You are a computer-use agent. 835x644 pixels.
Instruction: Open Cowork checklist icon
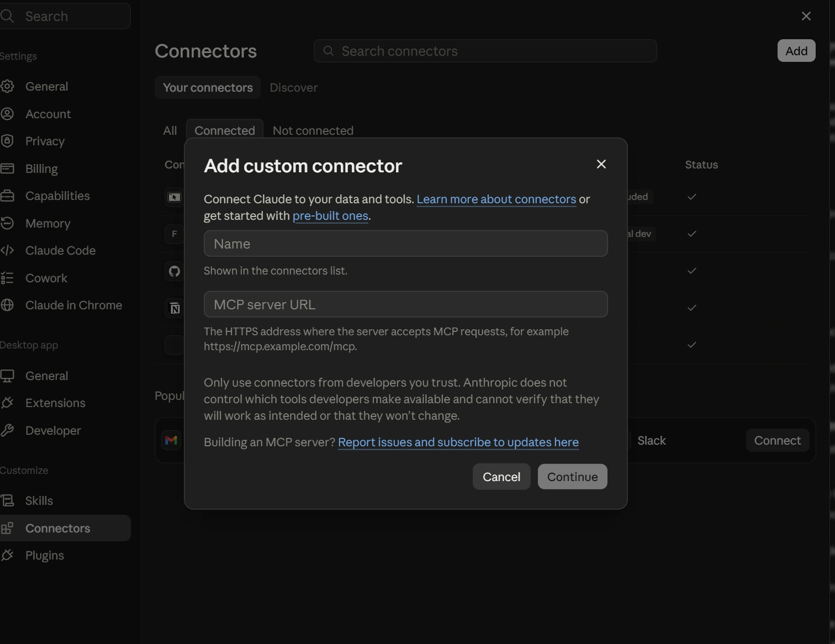pos(7,278)
